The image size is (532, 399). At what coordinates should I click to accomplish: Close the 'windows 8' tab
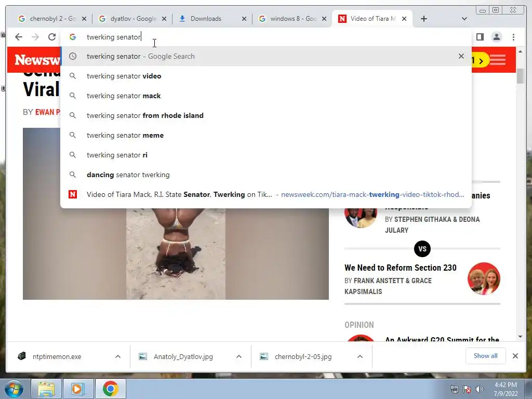point(324,19)
